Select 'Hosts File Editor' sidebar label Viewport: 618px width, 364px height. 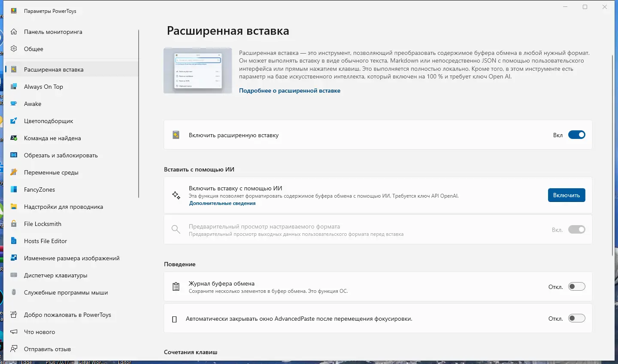point(45,241)
